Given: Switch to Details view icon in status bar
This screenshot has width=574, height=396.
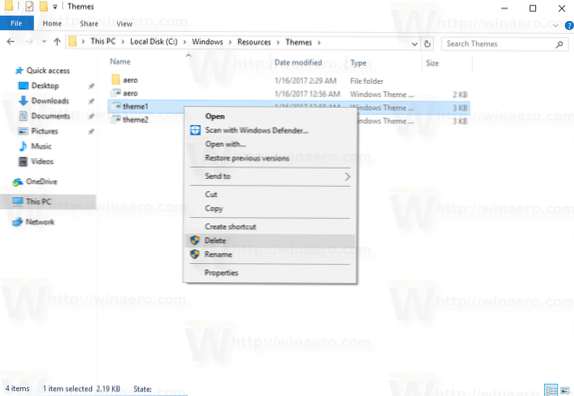Looking at the screenshot, I should click(x=551, y=390).
